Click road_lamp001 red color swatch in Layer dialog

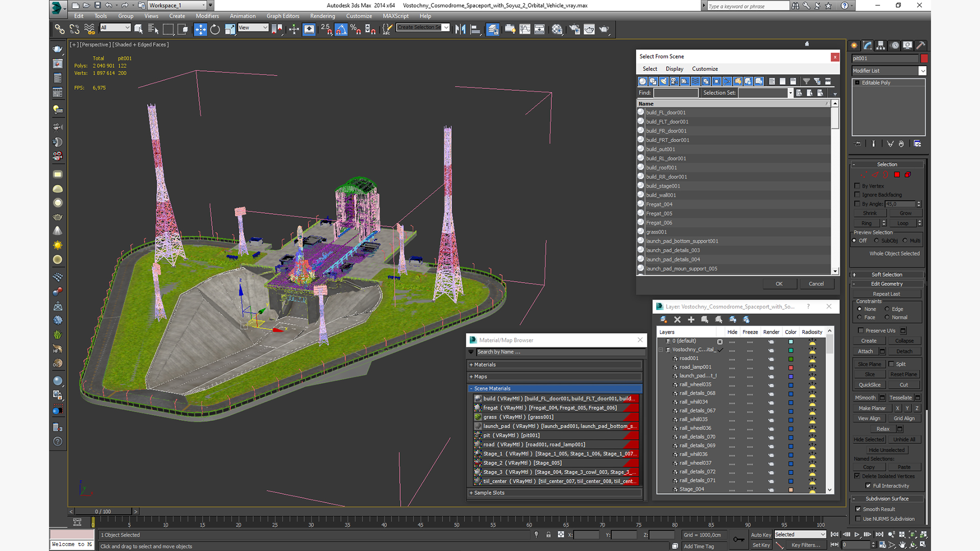791,367
